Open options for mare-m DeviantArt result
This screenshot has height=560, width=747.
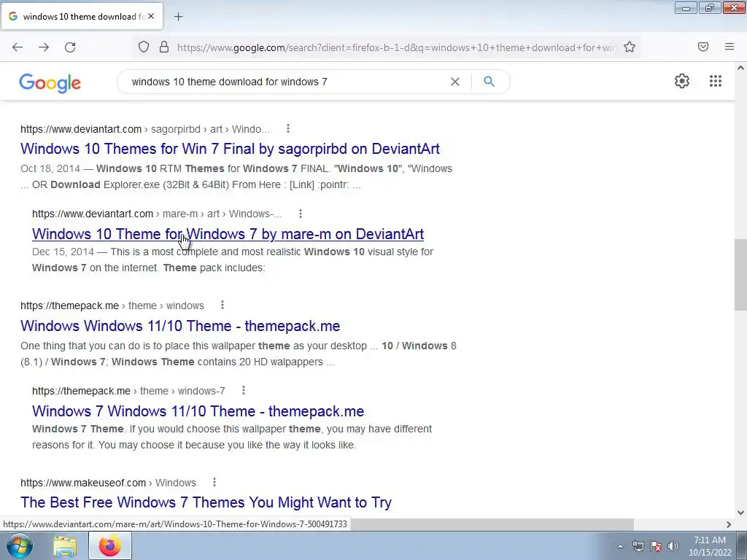tap(300, 214)
